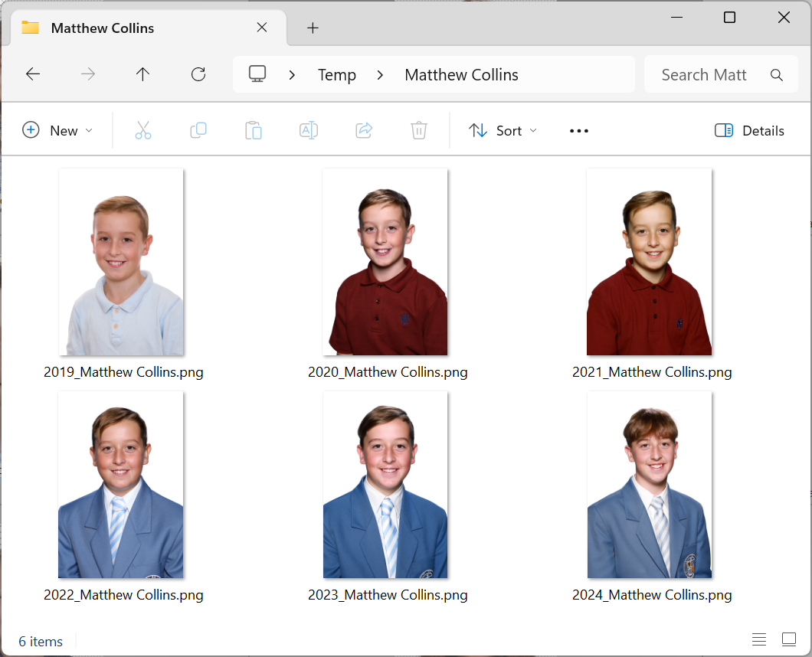Image resolution: width=812 pixels, height=657 pixels.
Task: Switch to large thumbnail view layout
Action: (x=788, y=639)
